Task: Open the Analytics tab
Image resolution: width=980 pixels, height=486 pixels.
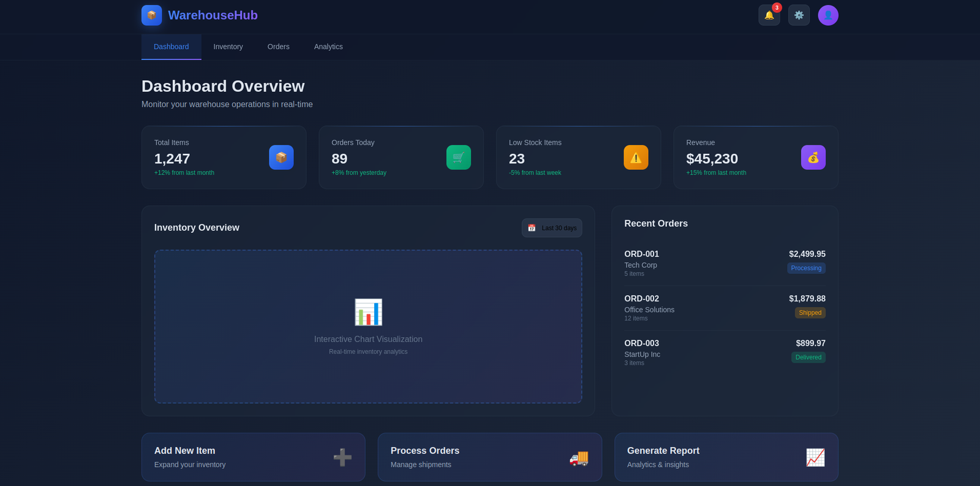Action: point(328,47)
